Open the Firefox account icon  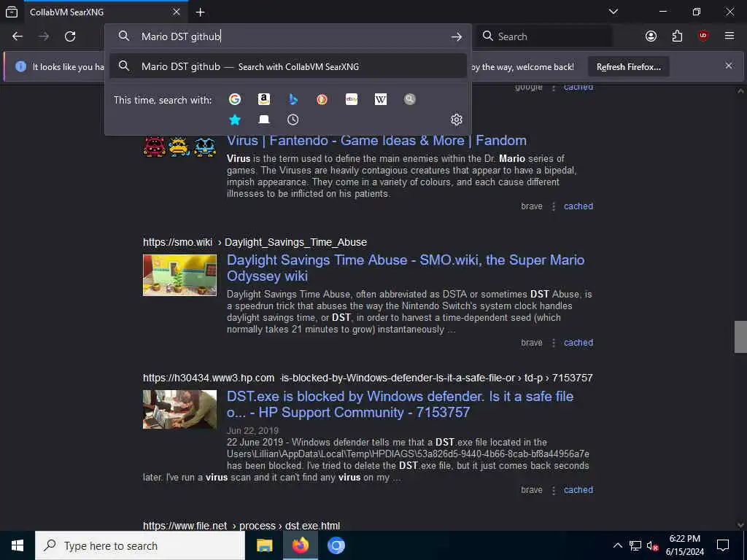651,36
